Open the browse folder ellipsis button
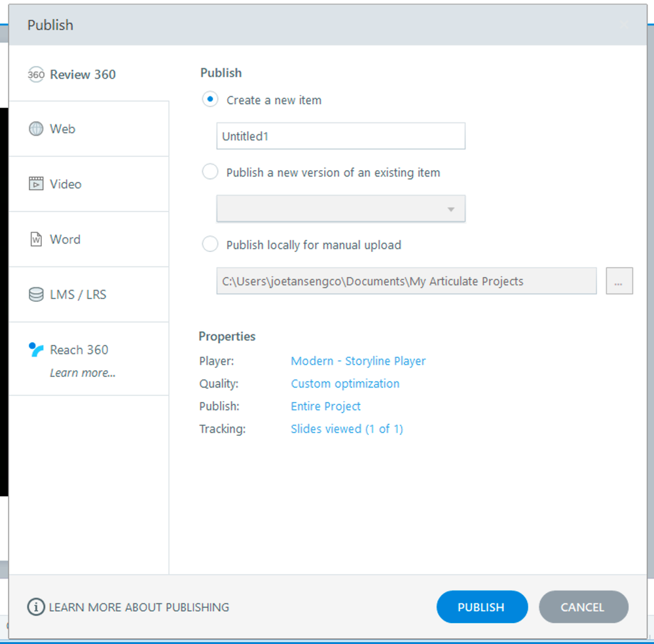 [619, 281]
